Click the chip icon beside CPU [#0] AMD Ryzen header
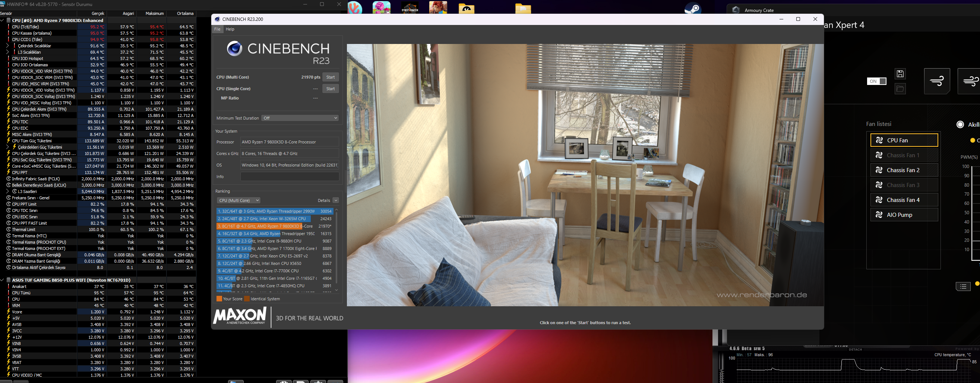Screen dimensions: 980x383 pyautogui.click(x=9, y=20)
